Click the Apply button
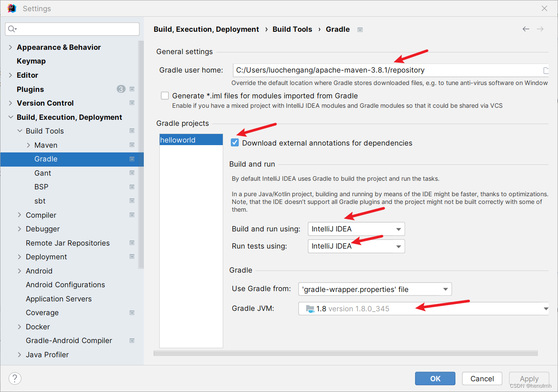The image size is (558, 392). [529, 378]
